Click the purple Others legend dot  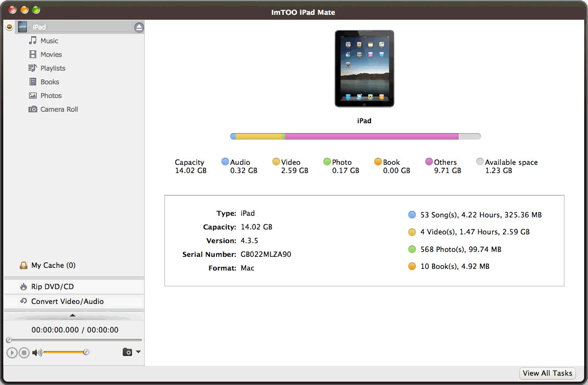pos(429,162)
